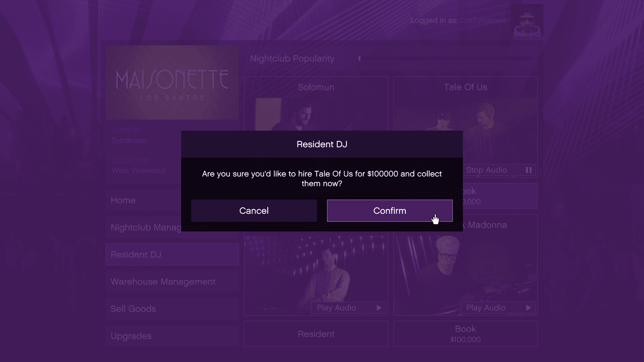Pause audio icon for Tale Of Us
Screen dimensions: 644x362
529,170
